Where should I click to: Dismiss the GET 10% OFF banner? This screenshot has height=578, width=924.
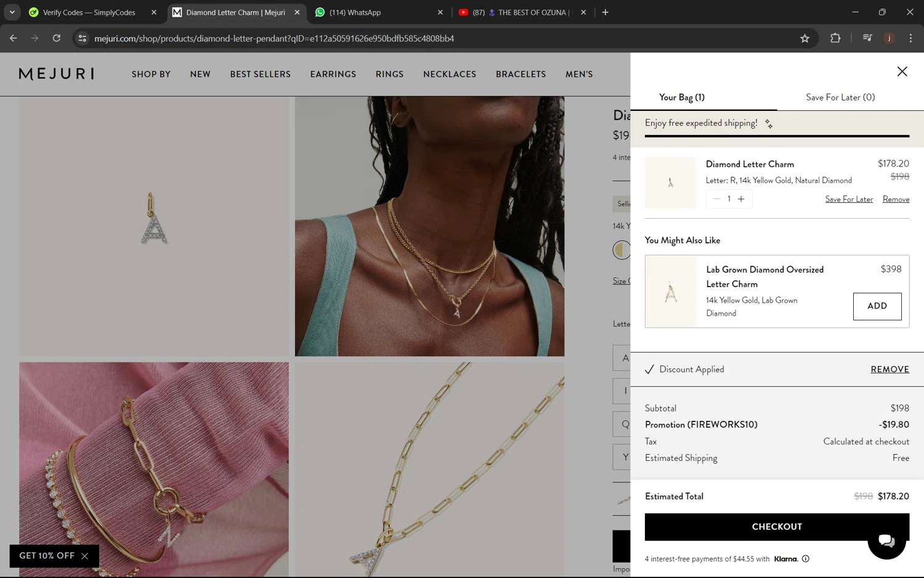click(x=85, y=556)
